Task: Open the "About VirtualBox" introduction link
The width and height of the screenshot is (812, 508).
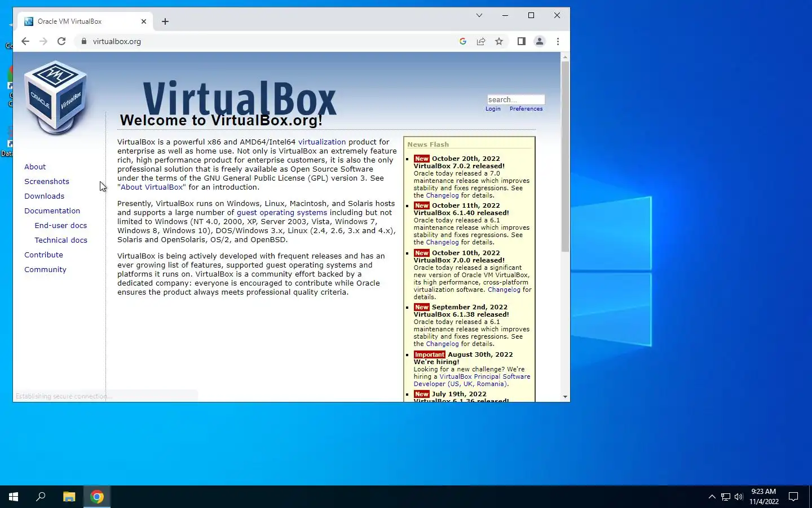Action: point(152,187)
